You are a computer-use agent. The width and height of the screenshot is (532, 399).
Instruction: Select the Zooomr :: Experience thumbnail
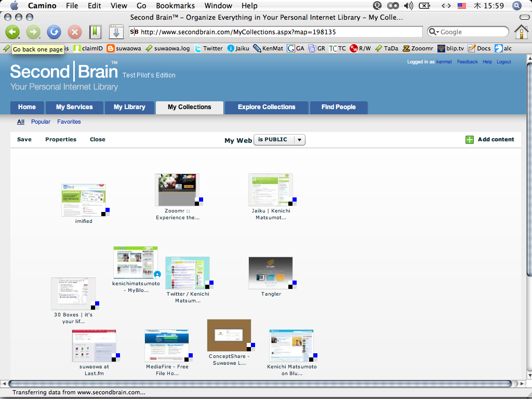pyautogui.click(x=177, y=190)
